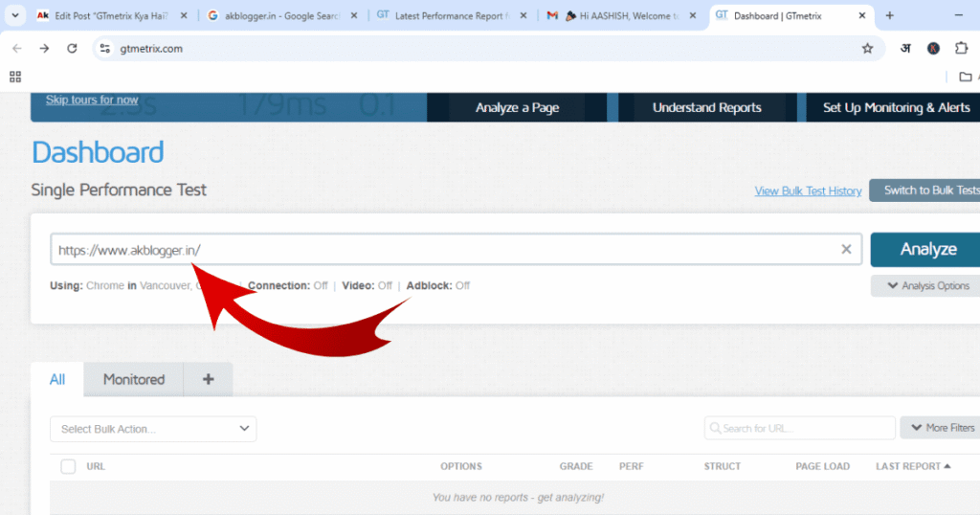
Task: Switch to Latest Performance Report tab
Action: (x=452, y=15)
